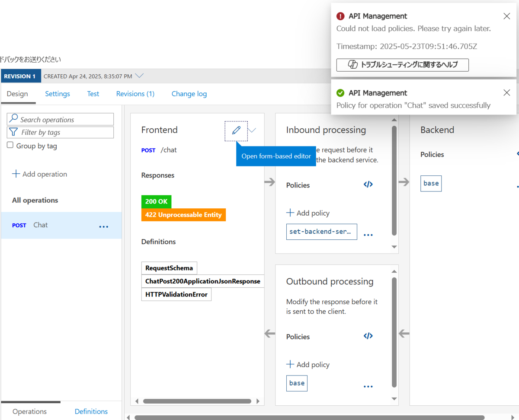
Task: Dismiss the policy saved successfully notification
Action: [507, 92]
